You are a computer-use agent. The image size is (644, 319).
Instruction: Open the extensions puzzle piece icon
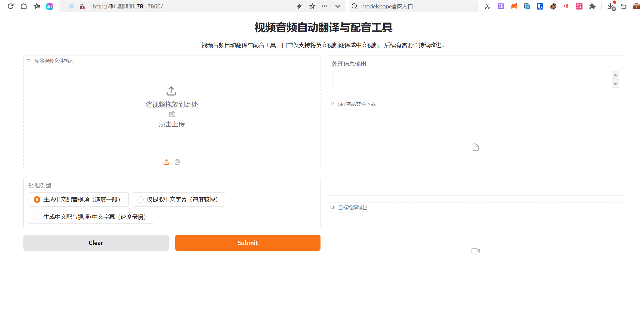coord(592,6)
